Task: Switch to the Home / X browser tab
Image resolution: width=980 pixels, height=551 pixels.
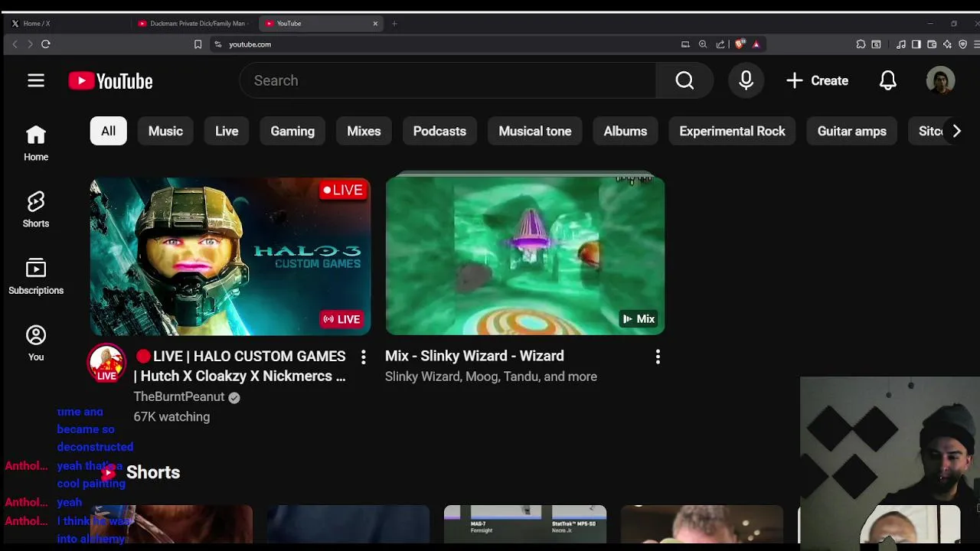Action: [x=67, y=24]
